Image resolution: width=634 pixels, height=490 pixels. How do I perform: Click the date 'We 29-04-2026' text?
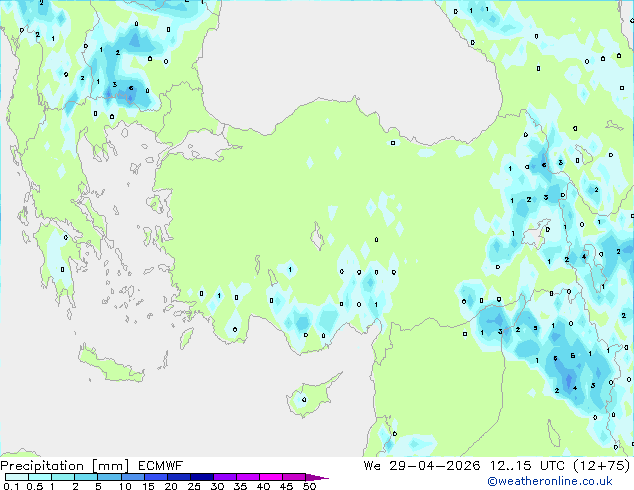(x=422, y=466)
